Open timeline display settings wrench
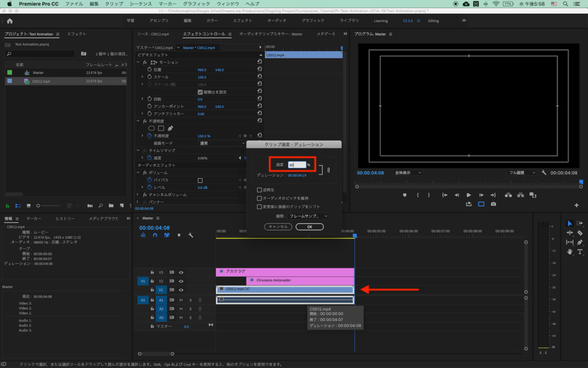The height and width of the screenshot is (368, 588). [x=191, y=235]
